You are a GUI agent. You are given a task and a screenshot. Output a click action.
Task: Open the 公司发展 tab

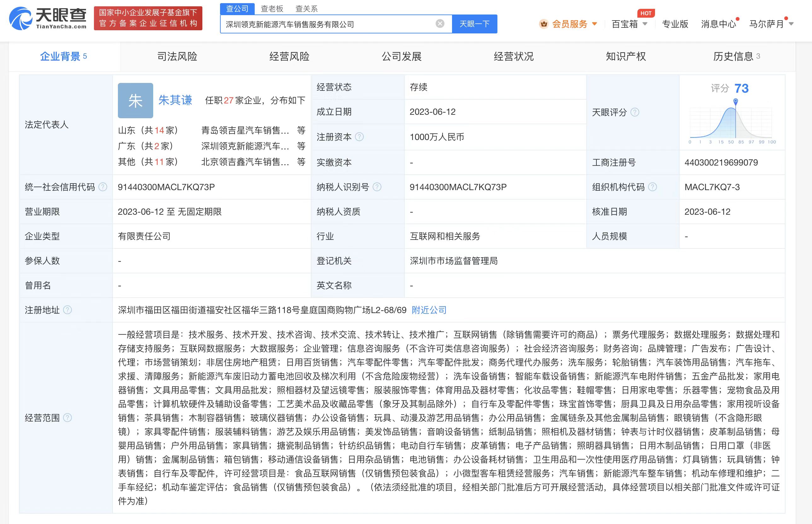[402, 56]
